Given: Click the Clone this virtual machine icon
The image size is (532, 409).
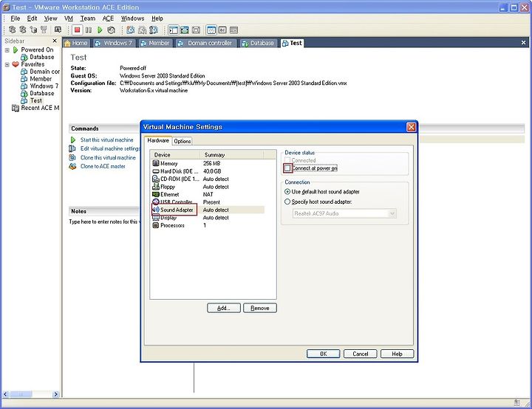Looking at the screenshot, I should click(x=72, y=157).
